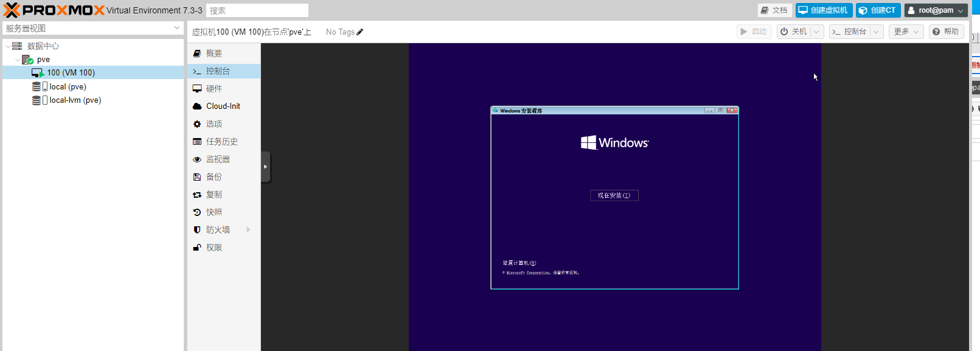Collapse the pve node expander

18,60
